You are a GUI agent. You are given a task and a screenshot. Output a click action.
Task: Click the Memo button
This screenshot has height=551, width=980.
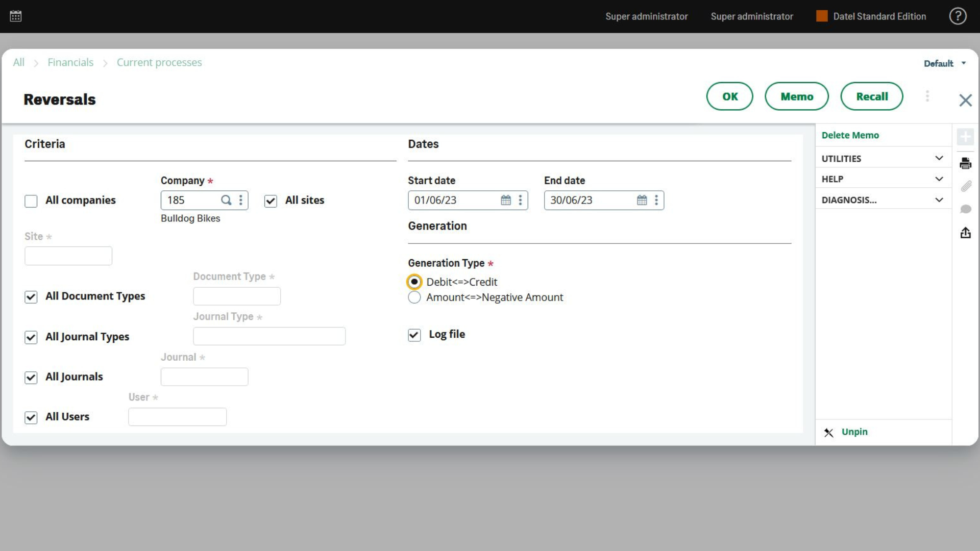(797, 96)
